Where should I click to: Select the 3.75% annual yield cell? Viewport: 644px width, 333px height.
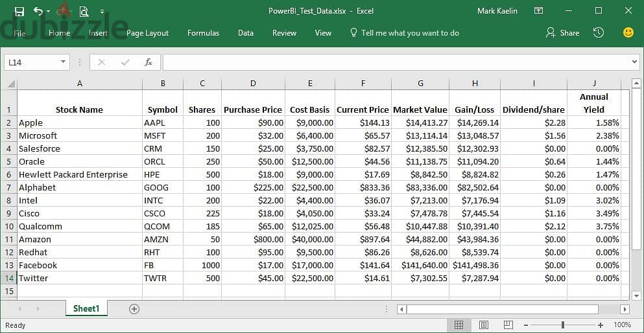(594, 226)
